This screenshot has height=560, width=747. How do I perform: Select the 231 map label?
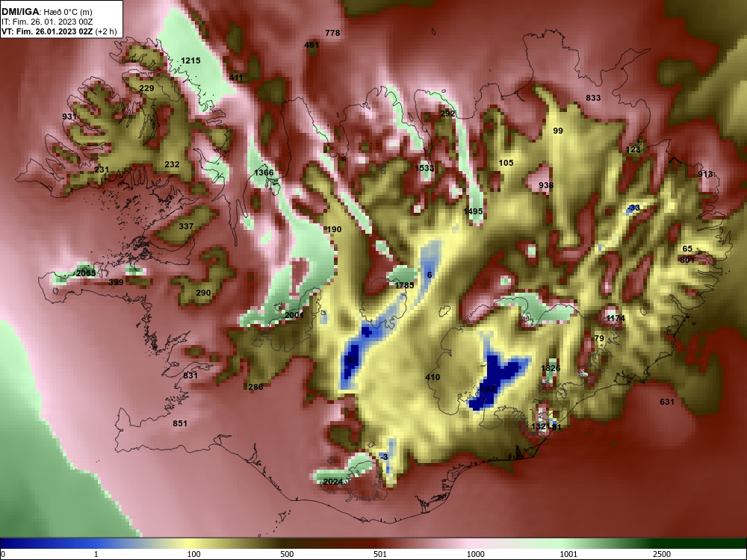click(102, 169)
